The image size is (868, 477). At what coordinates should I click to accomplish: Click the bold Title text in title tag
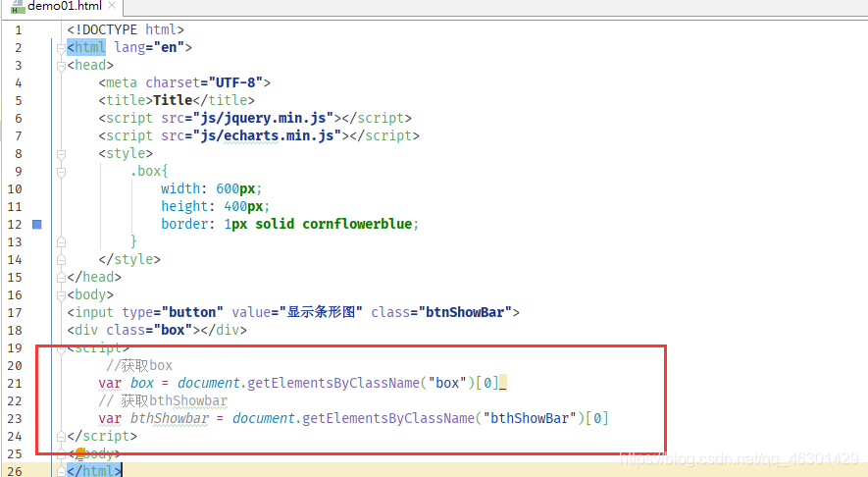pyautogui.click(x=173, y=100)
